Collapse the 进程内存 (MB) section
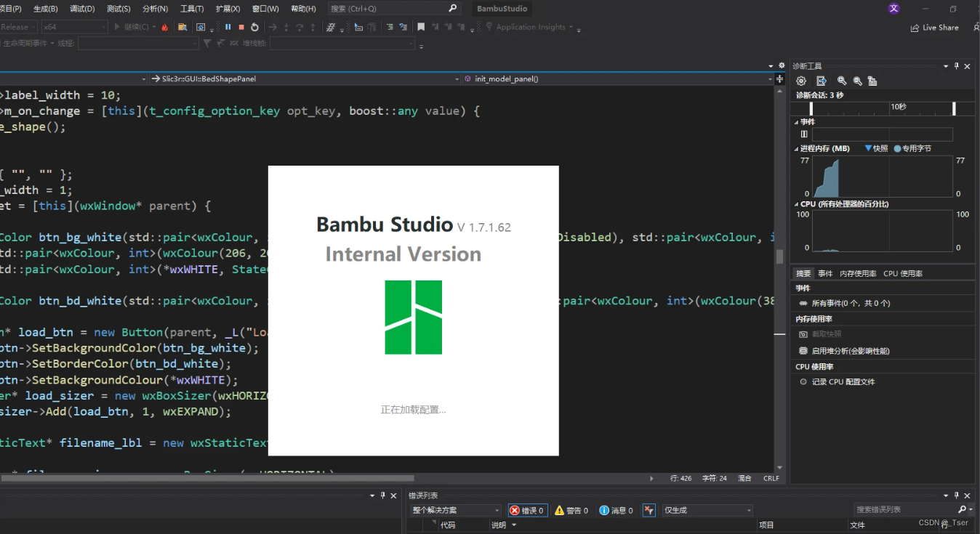 click(x=798, y=147)
